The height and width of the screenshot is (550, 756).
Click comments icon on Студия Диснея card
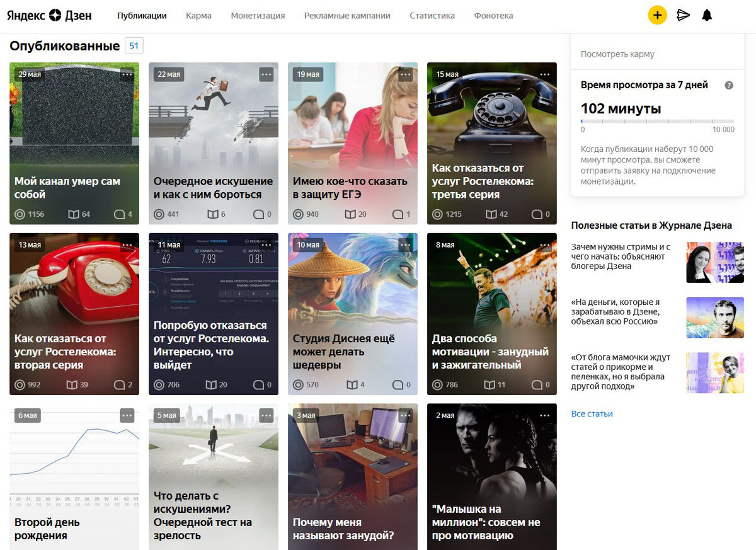coord(398,384)
